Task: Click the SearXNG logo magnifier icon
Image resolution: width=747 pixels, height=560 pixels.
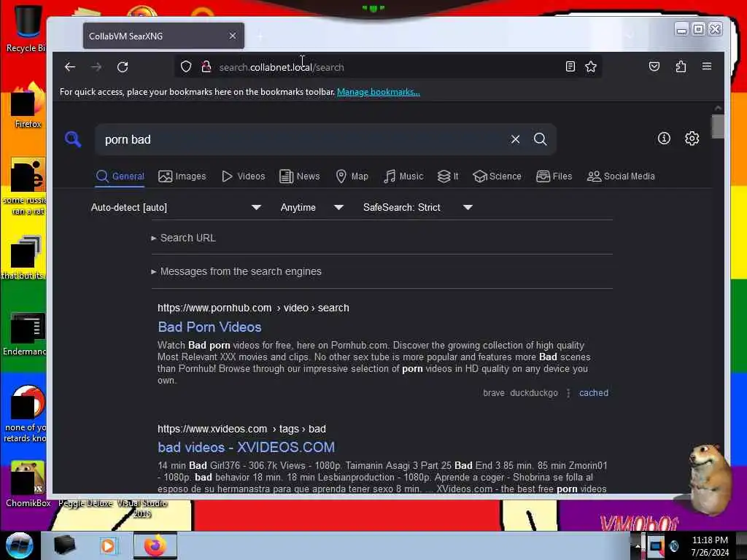Action: (73, 139)
